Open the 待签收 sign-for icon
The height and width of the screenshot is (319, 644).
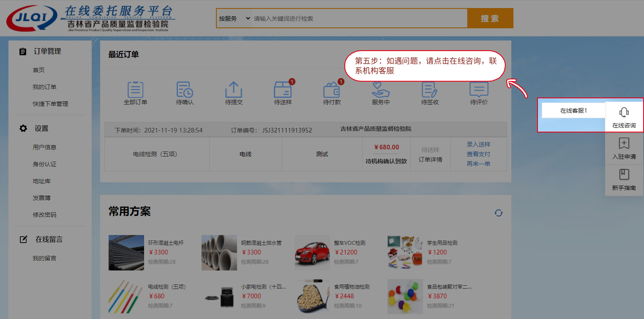coord(430,90)
